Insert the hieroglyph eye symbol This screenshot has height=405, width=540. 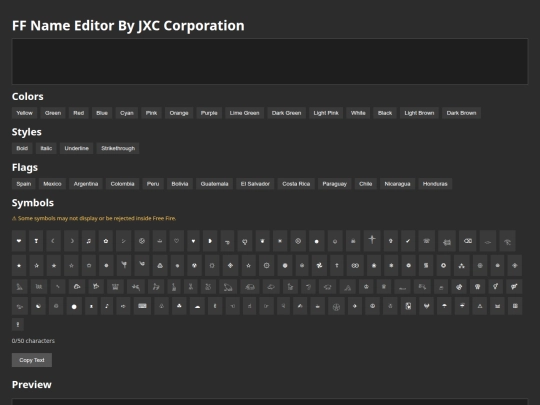click(507, 241)
